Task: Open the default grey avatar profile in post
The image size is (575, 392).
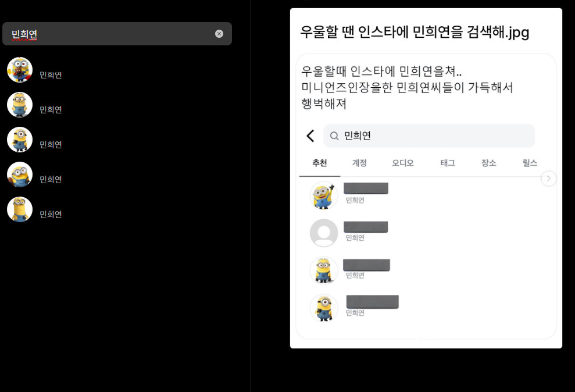Action: [323, 233]
